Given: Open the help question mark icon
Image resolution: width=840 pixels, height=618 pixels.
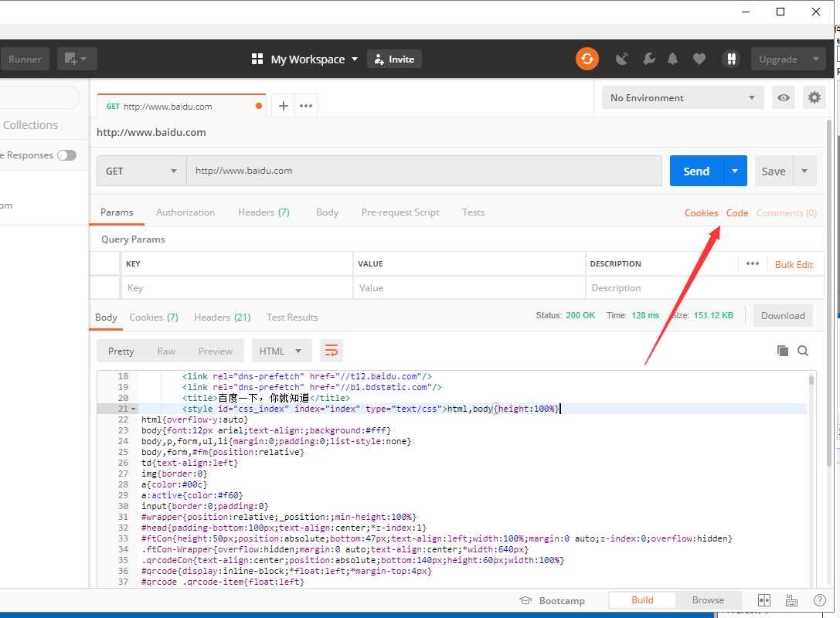Looking at the screenshot, I should (x=820, y=600).
